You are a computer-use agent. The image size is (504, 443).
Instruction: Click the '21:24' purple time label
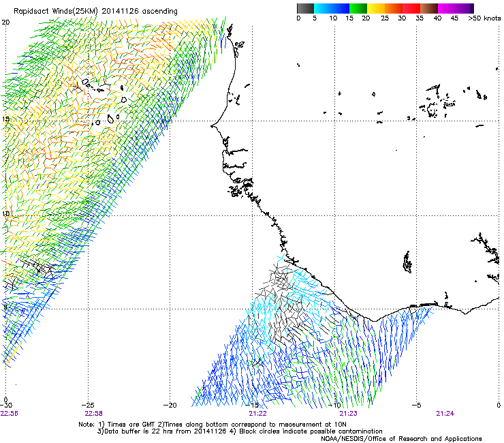coord(445,414)
